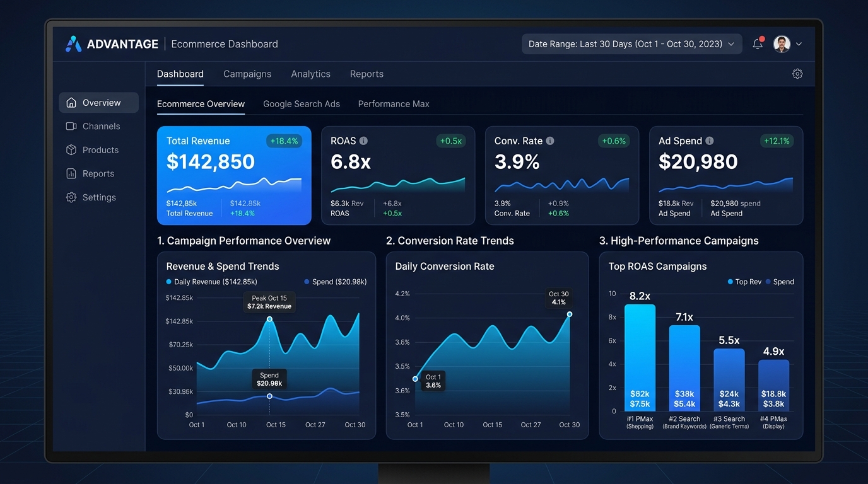Click the #2 Search (Brand Keywords) label

point(684,422)
